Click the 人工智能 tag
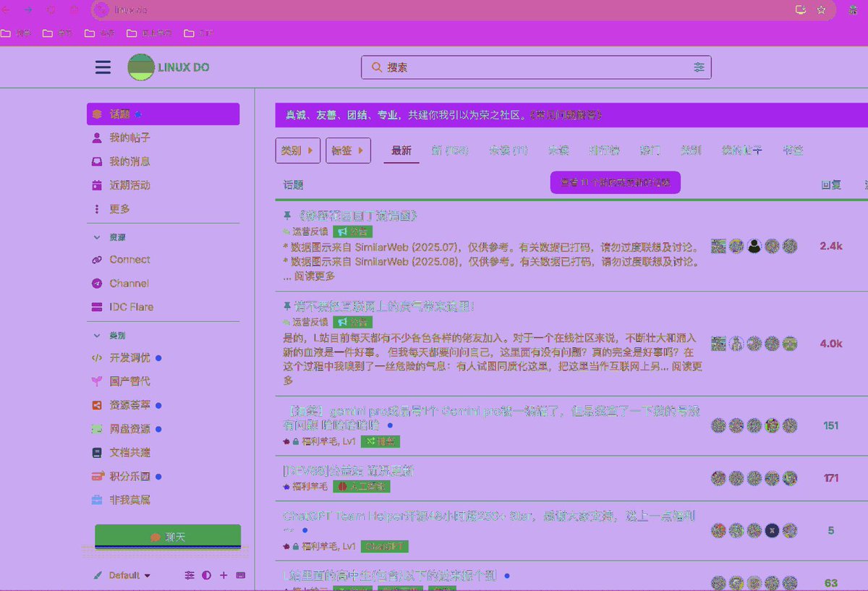The image size is (868, 591). click(361, 487)
